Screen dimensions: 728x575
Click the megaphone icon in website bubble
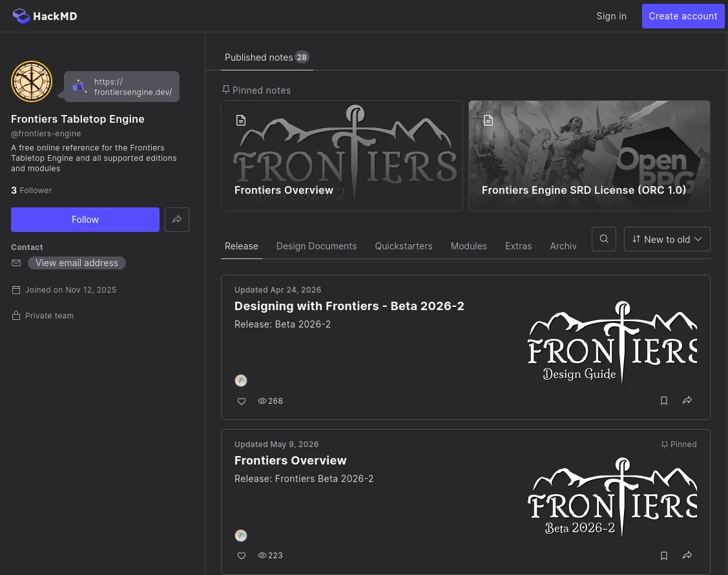tap(79, 87)
